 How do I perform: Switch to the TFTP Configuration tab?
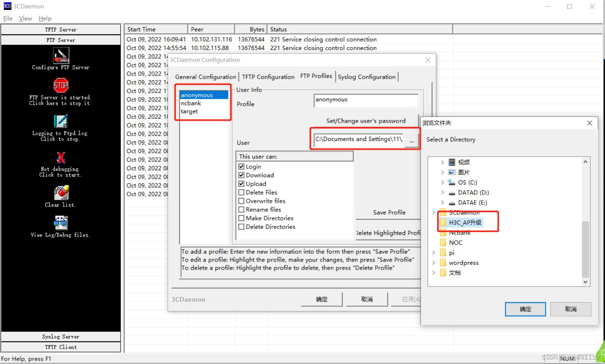coord(268,77)
